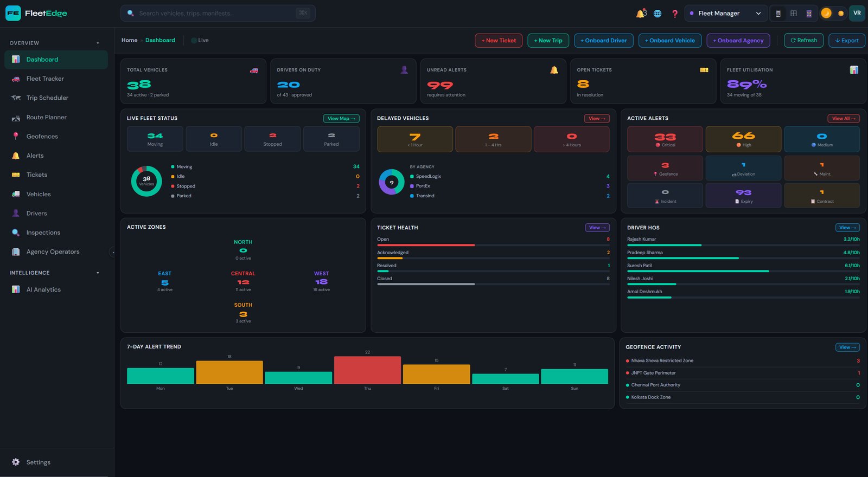This screenshot has width=868, height=477.
Task: Click the Vehicles icon in sidebar
Action: coord(16,194)
